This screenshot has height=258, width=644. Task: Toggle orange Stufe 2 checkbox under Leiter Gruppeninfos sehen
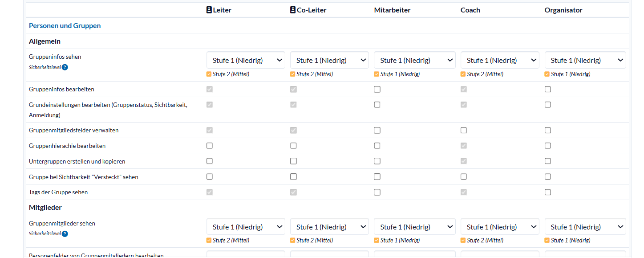pyautogui.click(x=209, y=74)
